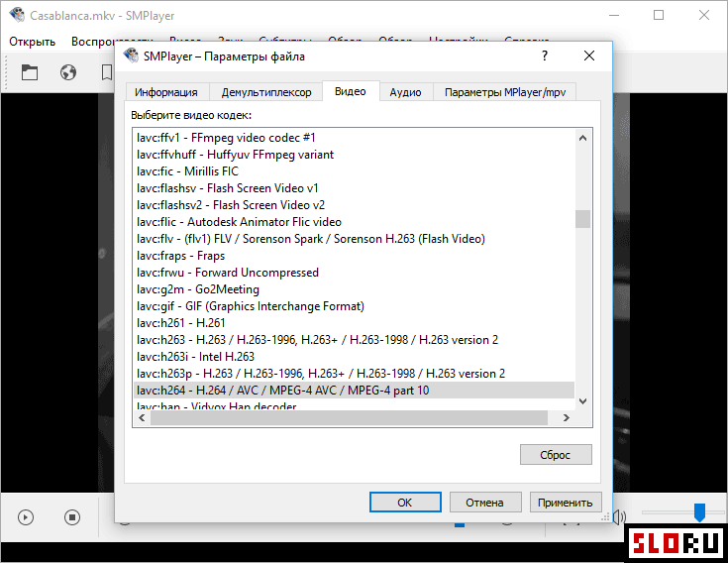Select the lavc:h263p codec row
This screenshot has height=563, width=728.
pyautogui.click(x=354, y=374)
